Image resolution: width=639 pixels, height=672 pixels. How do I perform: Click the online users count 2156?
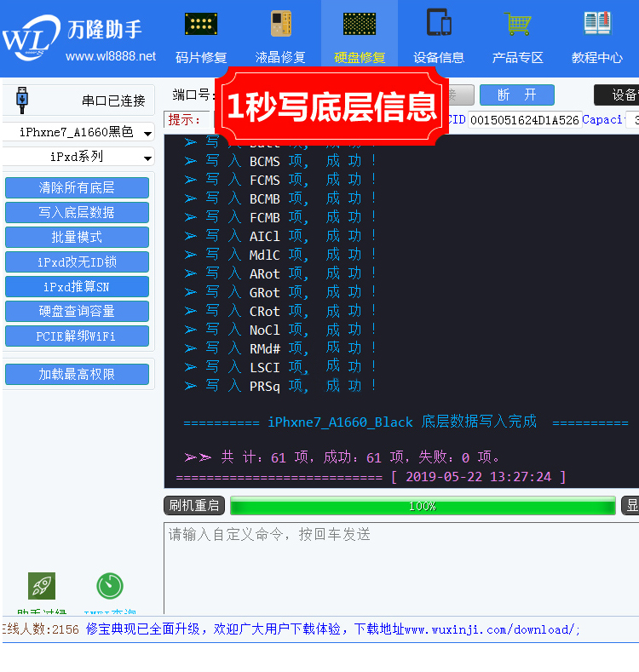tap(66, 629)
